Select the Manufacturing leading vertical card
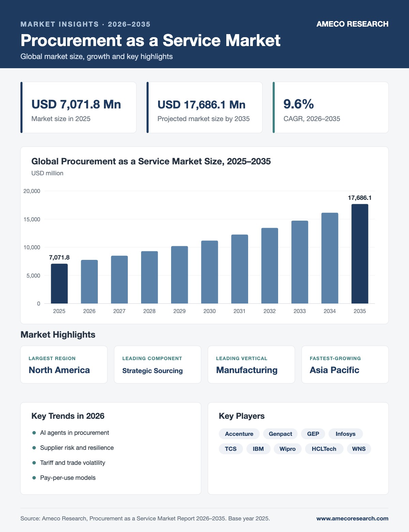This screenshot has width=409, height=532. coord(251,365)
